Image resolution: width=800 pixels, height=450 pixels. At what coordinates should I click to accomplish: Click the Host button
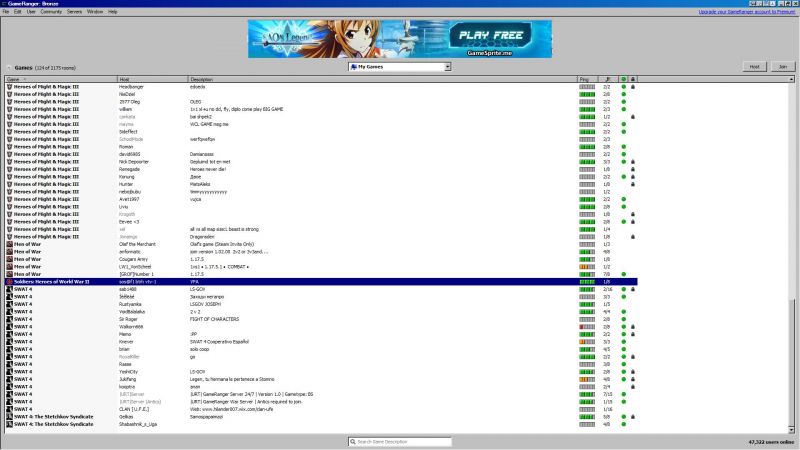pos(755,67)
